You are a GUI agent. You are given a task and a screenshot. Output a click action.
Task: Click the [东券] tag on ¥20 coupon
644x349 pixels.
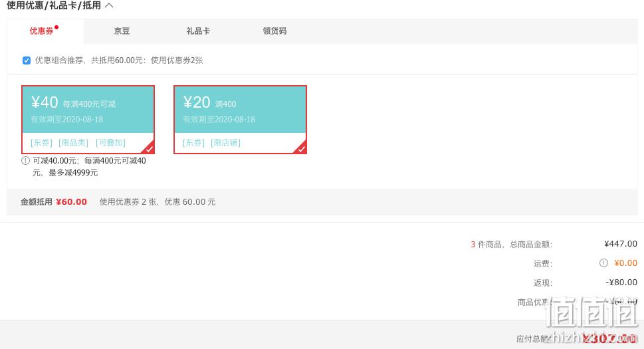193,142
